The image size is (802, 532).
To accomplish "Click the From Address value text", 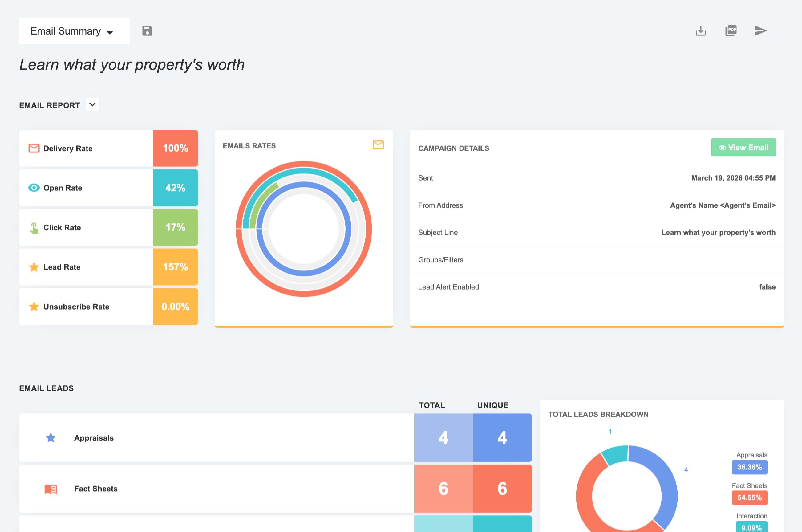I will coord(723,205).
